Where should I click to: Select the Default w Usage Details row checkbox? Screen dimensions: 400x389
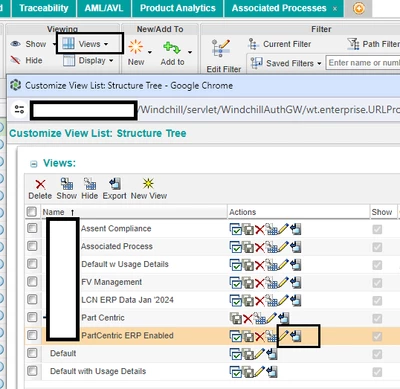pyautogui.click(x=32, y=264)
